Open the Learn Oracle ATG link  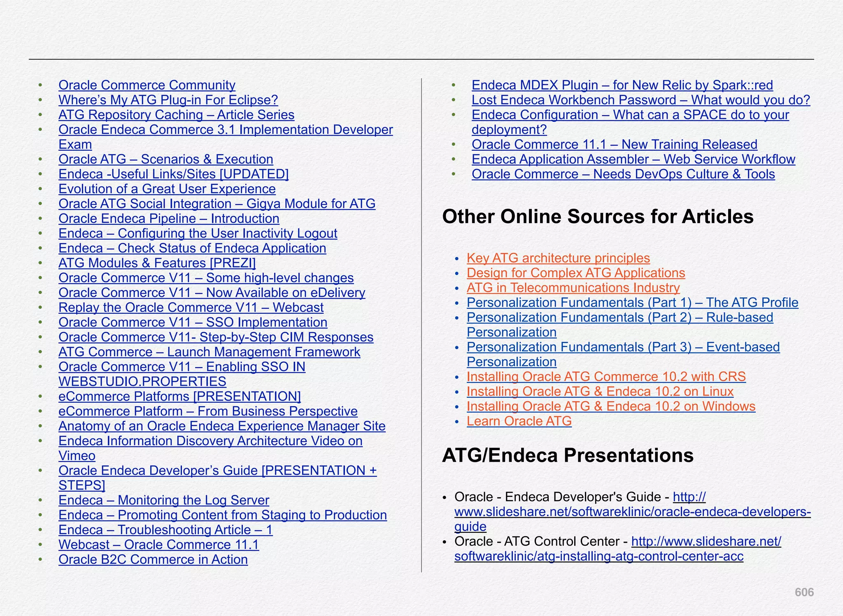click(519, 421)
